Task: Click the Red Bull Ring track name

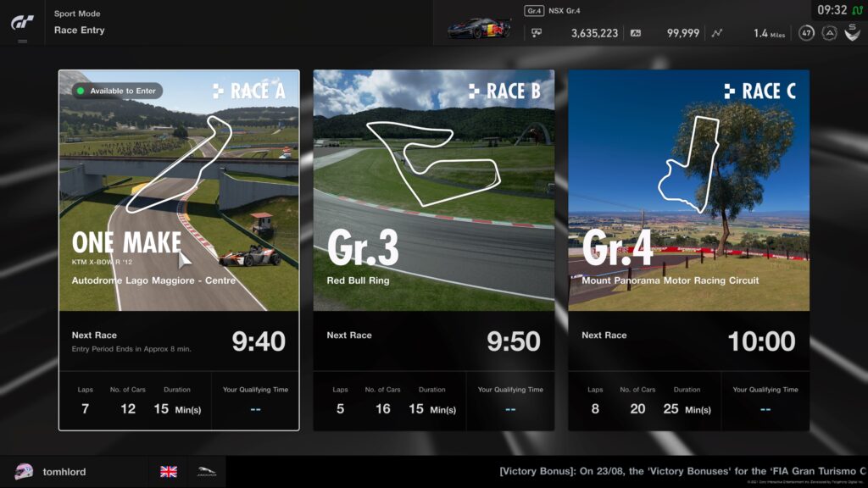Action: 359,280
